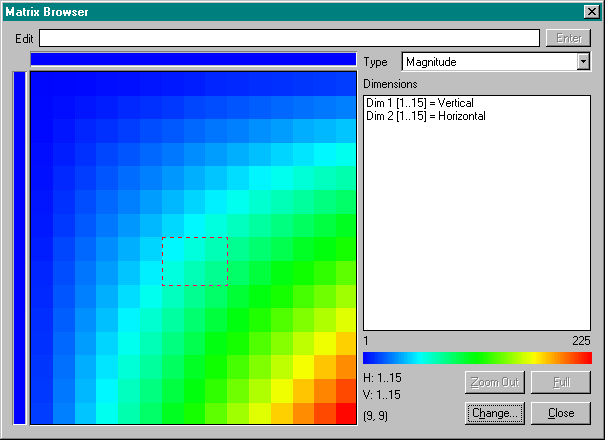Click the Full button
605x440 pixels.
[561, 382]
